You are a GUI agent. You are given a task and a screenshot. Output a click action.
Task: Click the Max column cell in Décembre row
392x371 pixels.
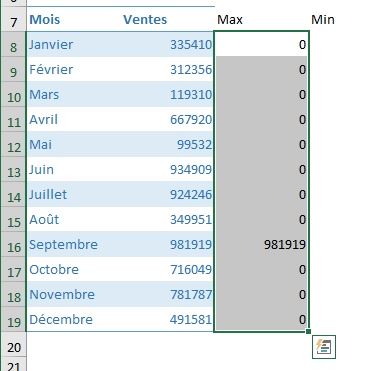coord(262,319)
